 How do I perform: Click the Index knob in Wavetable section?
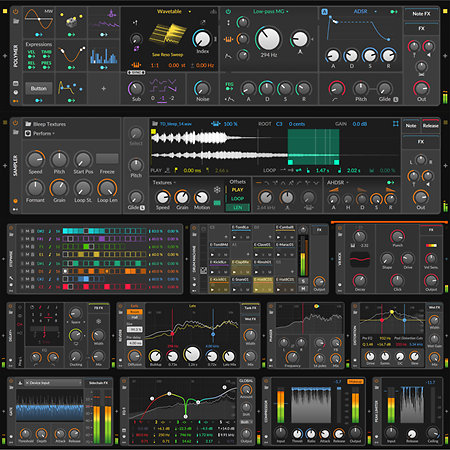tap(202, 39)
